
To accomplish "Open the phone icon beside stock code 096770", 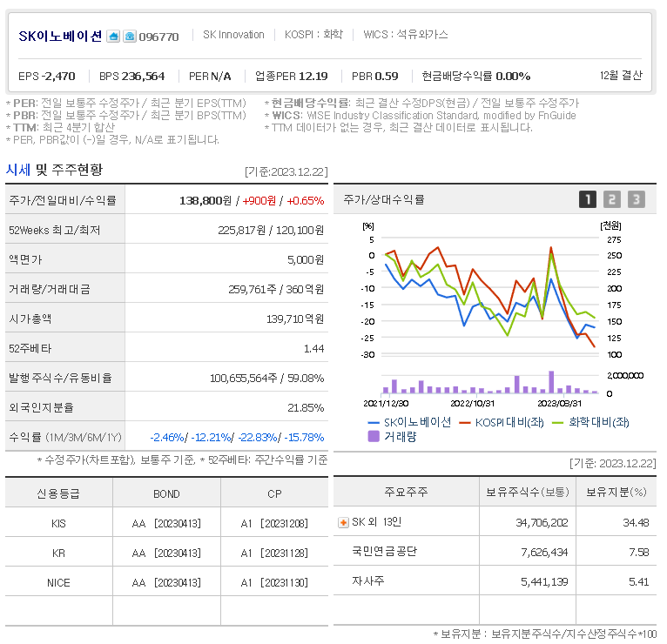I will pyautogui.click(x=130, y=37).
